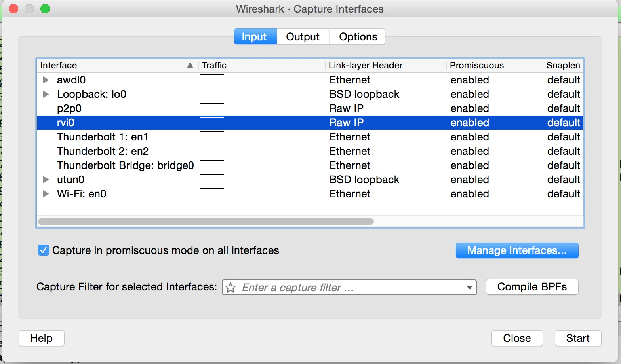Expand the Wi-Fi: en0 interface row
Screen dimensions: 621x364
[46, 194]
